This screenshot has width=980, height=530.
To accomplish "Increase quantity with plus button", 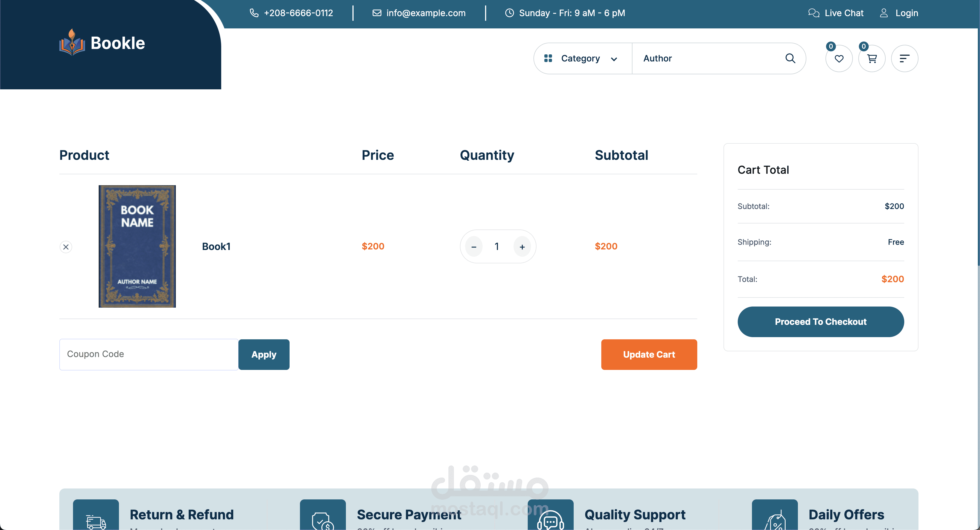I will click(x=522, y=247).
